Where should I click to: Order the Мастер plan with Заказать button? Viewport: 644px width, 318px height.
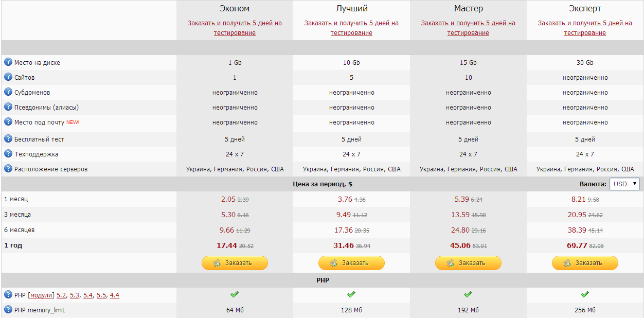(468, 263)
